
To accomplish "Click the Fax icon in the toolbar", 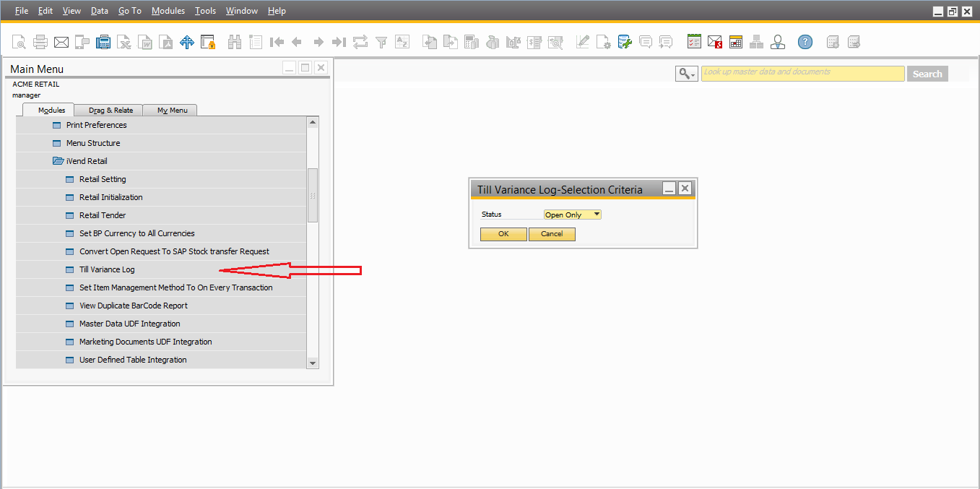I will click(103, 42).
